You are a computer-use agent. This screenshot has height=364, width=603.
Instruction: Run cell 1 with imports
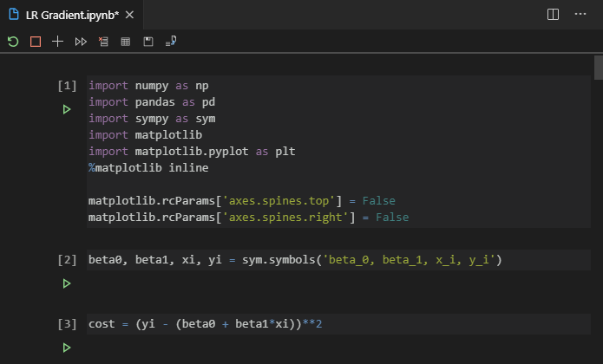click(66, 109)
